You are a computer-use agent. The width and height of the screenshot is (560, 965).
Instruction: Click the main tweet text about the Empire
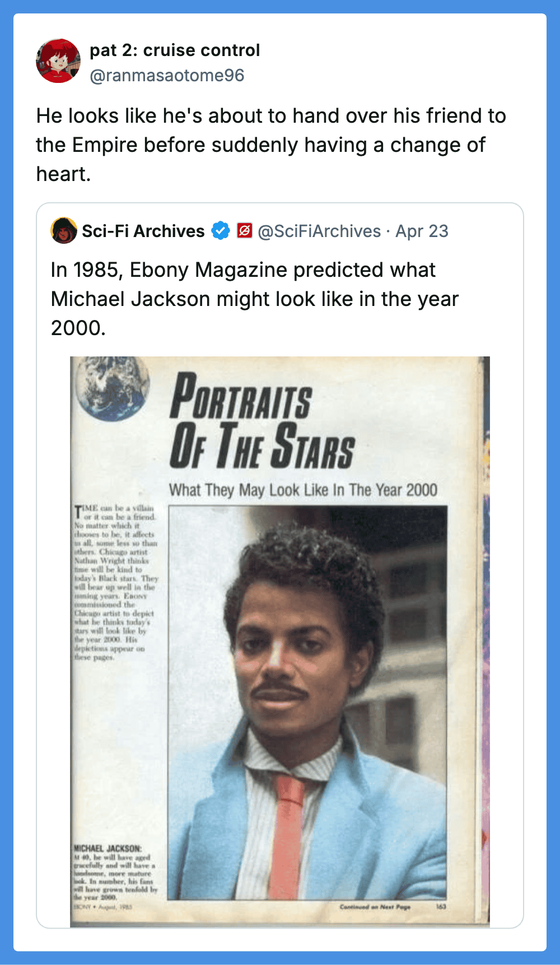tap(271, 145)
